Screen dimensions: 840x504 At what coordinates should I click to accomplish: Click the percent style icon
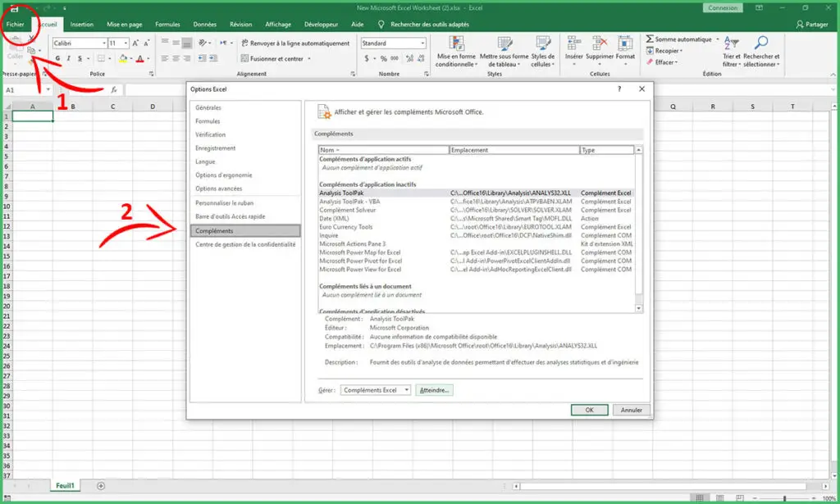384,58
